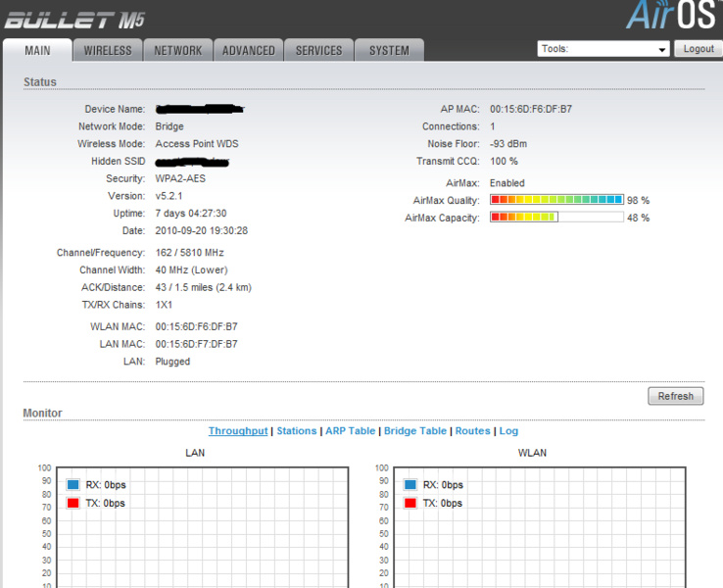Screen dimensions: 723x588
Task: Click the ACK/Distance value 43 / 1.5 miles
Action: point(204,288)
